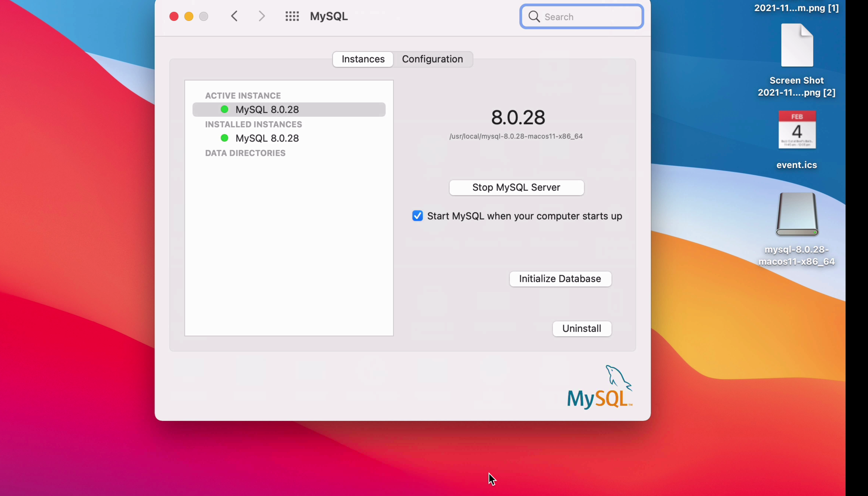Click Stop MySQL Server button
Image resolution: width=868 pixels, height=496 pixels.
coord(516,187)
